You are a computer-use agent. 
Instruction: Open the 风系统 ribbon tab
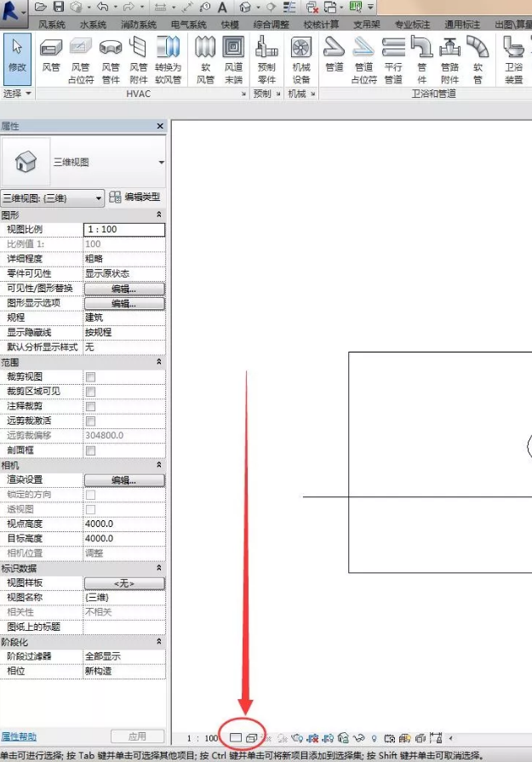pos(52,25)
